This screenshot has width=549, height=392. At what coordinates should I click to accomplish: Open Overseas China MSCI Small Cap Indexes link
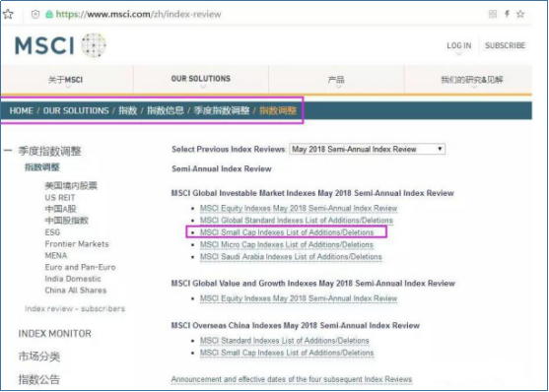(x=287, y=353)
